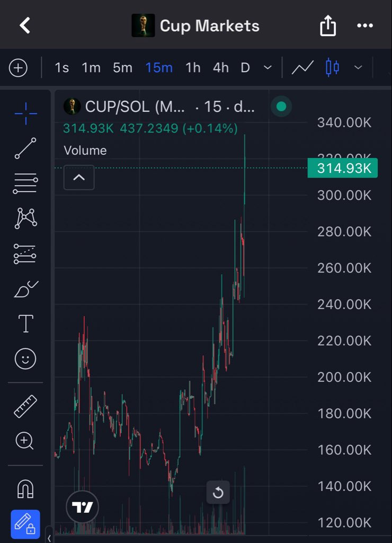Toggle the lock drawing mode pencil

tap(25, 524)
